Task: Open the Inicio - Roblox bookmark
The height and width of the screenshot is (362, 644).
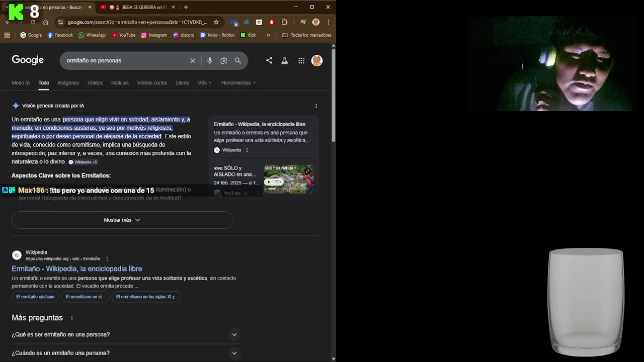Action: 217,35
